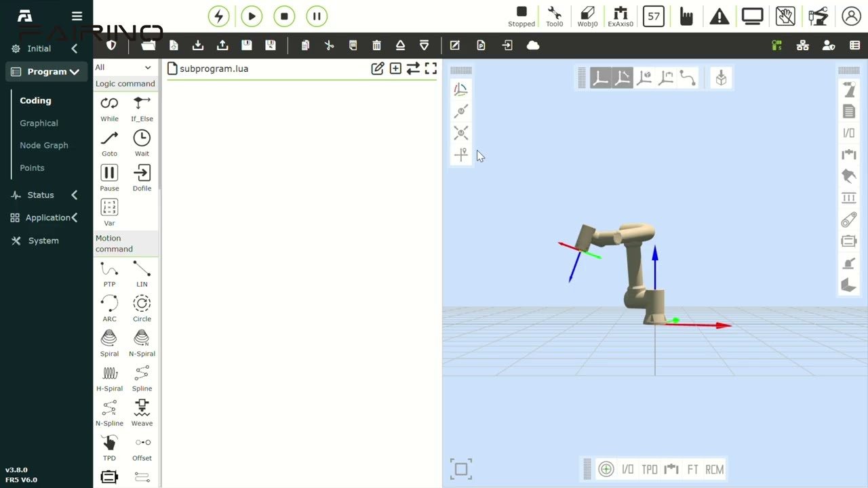Select the N-Spline motion command
The height and width of the screenshot is (488, 868).
click(x=109, y=413)
